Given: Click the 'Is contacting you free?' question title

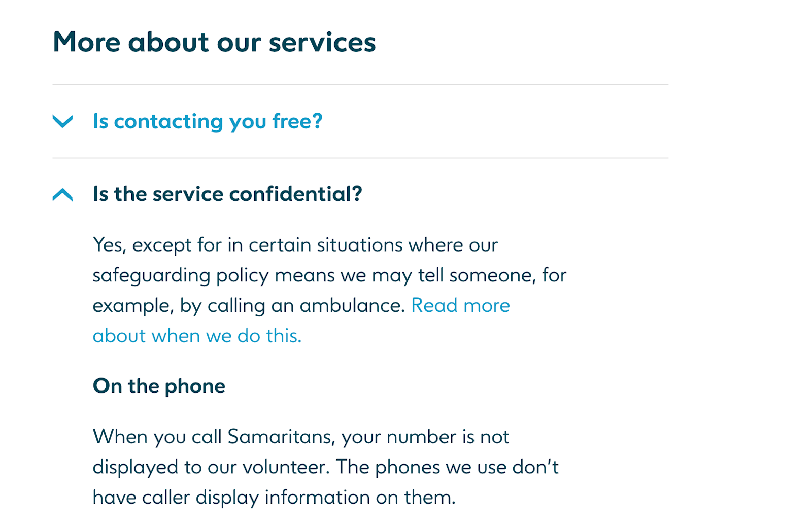Looking at the screenshot, I should (207, 121).
